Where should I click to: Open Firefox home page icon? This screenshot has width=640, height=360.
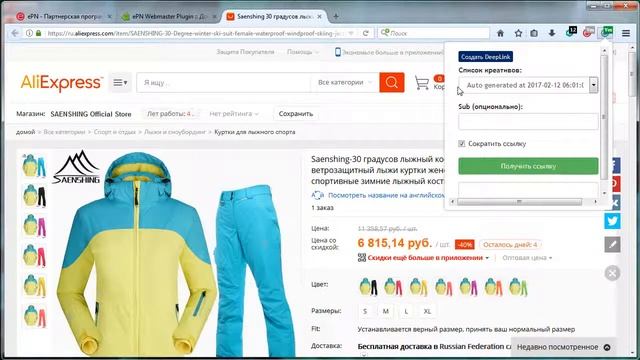[500, 33]
